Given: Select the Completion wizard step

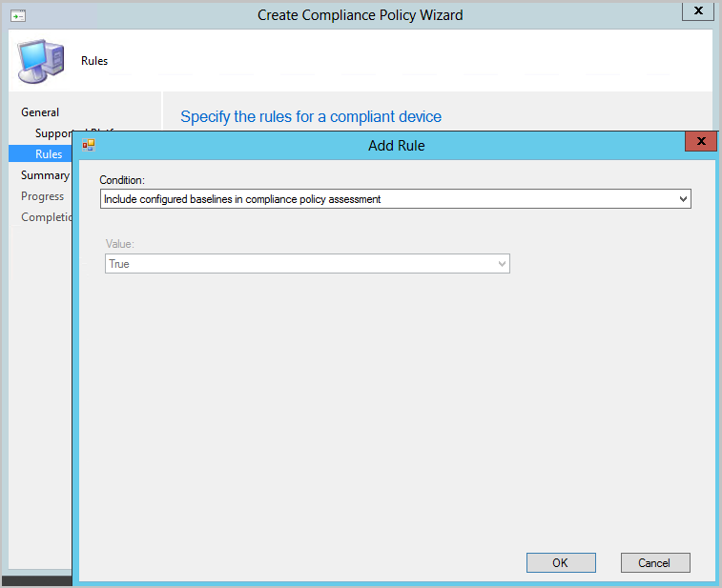Looking at the screenshot, I should pos(46,217).
